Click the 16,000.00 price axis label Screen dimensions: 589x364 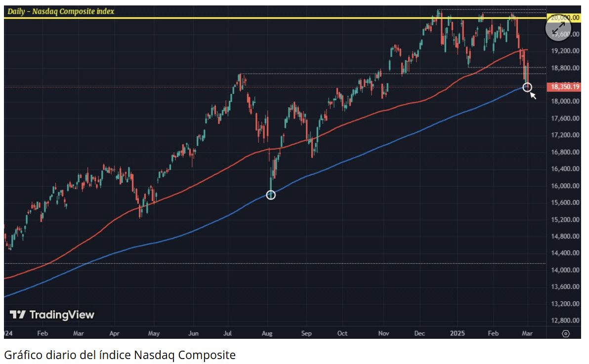(566, 186)
